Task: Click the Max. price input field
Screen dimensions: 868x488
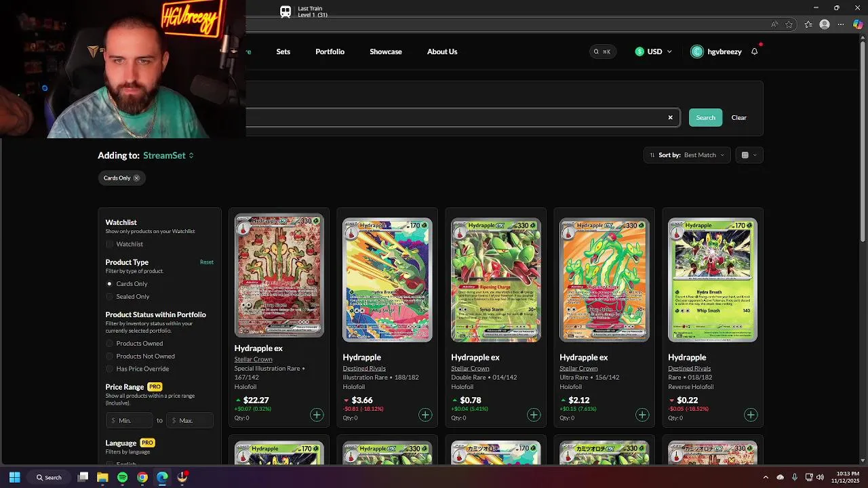Action: pos(191,420)
